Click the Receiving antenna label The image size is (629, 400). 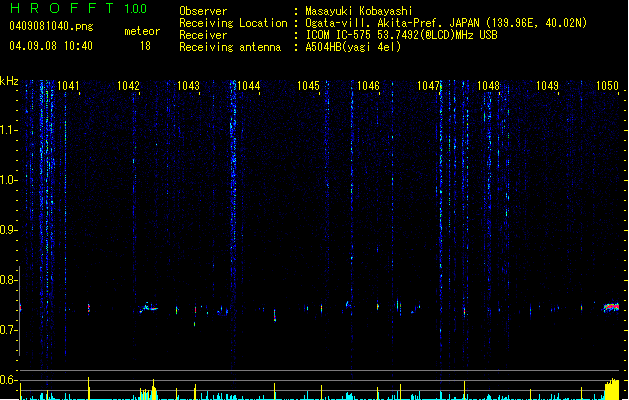[x=230, y=47]
